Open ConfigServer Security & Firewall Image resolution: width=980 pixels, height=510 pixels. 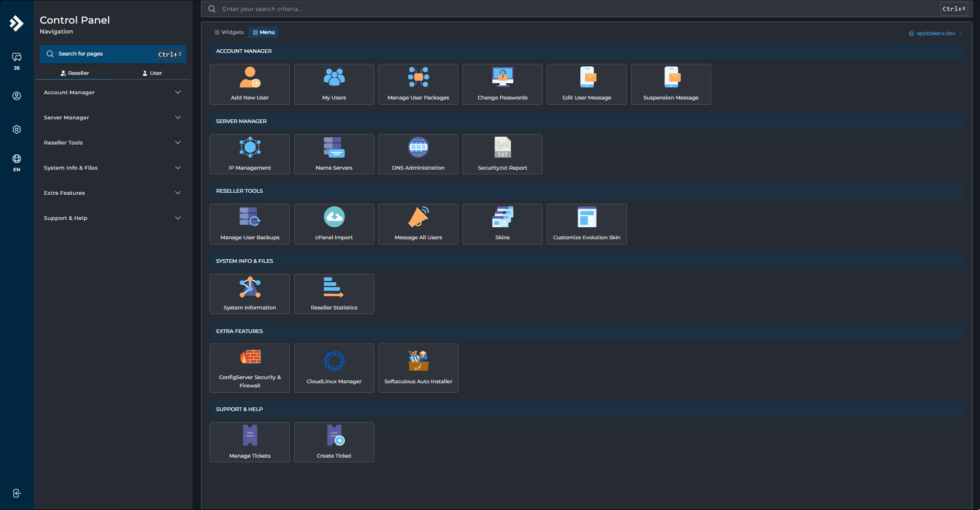250,367
